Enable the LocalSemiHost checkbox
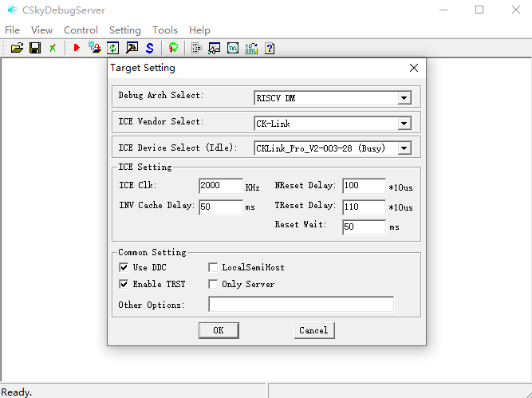 [214, 268]
